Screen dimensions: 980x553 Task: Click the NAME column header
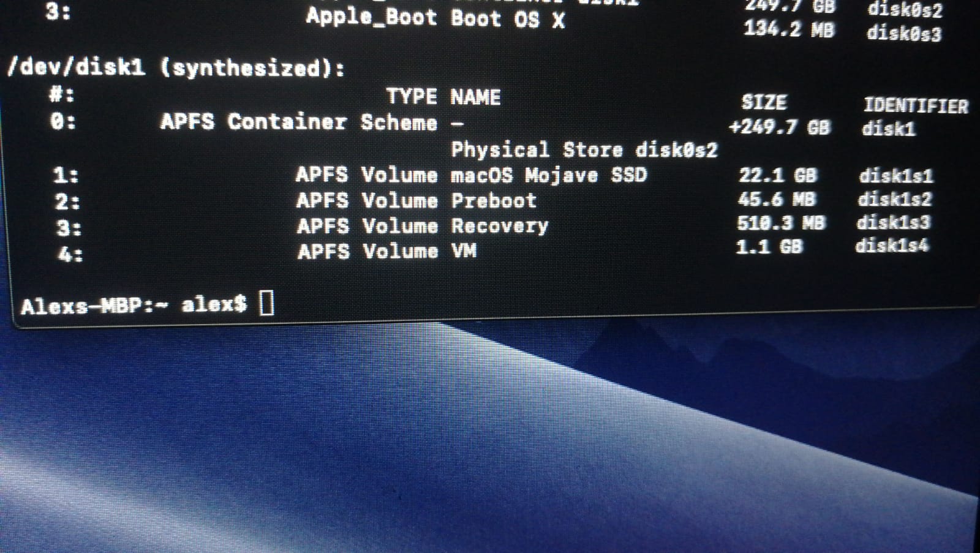point(476,97)
